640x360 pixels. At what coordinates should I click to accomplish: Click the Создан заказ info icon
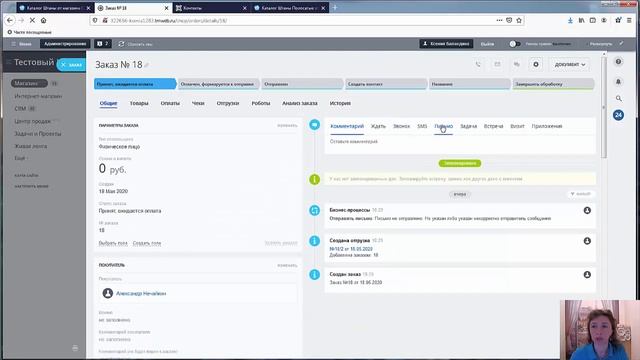314,275
